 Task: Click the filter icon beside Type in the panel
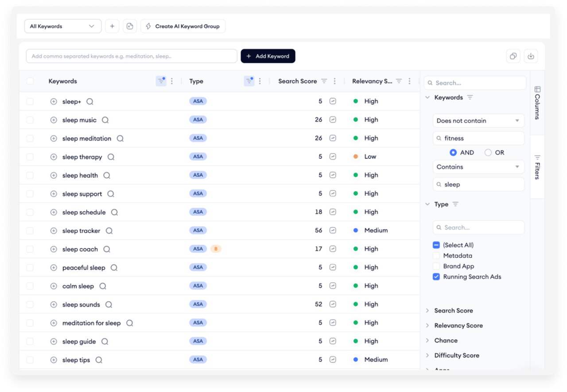[455, 204]
